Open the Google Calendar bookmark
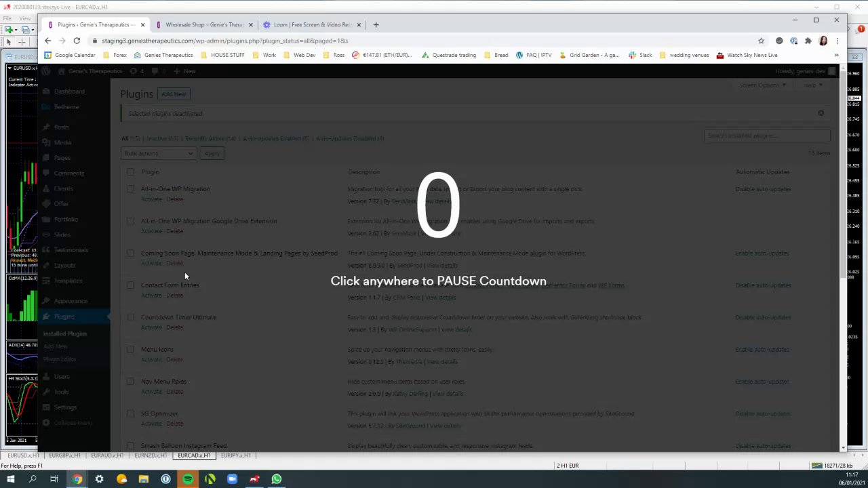 (70, 55)
